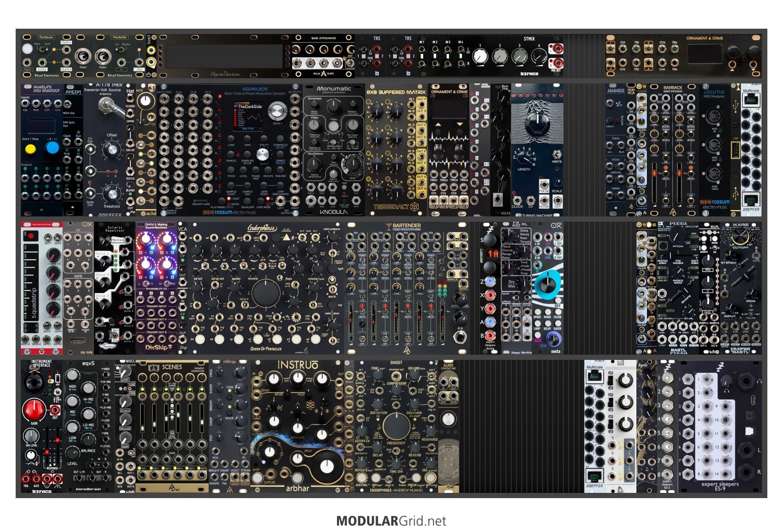The height and width of the screenshot is (532, 783).
Task: Tap the blue button on Pamela's Pro Workout
Action: pos(53,148)
